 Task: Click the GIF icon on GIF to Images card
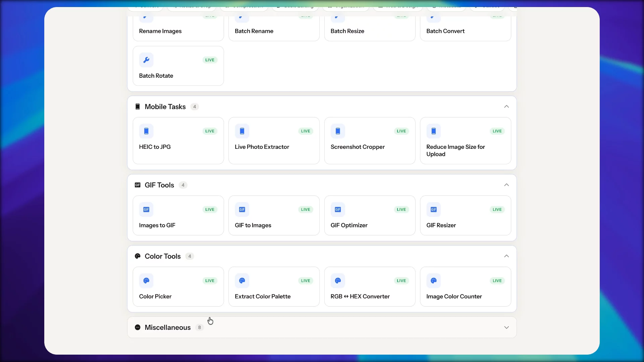242,209
